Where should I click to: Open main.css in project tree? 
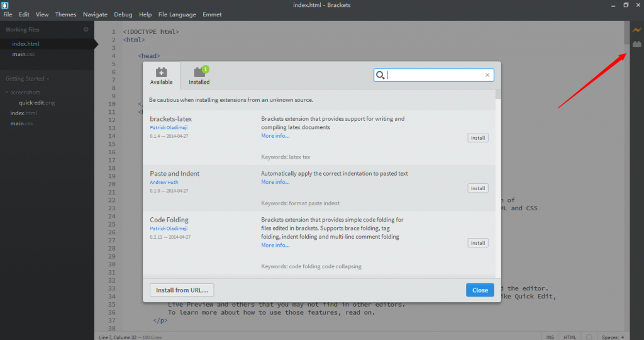(x=22, y=123)
